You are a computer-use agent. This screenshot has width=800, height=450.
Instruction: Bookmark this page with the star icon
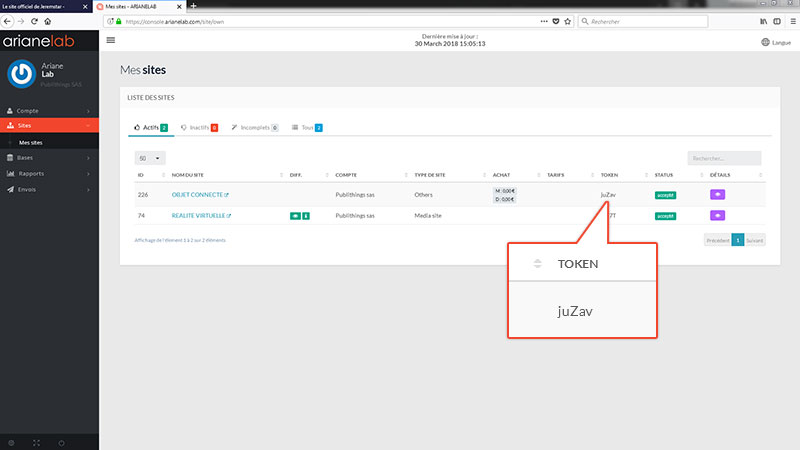(567, 21)
